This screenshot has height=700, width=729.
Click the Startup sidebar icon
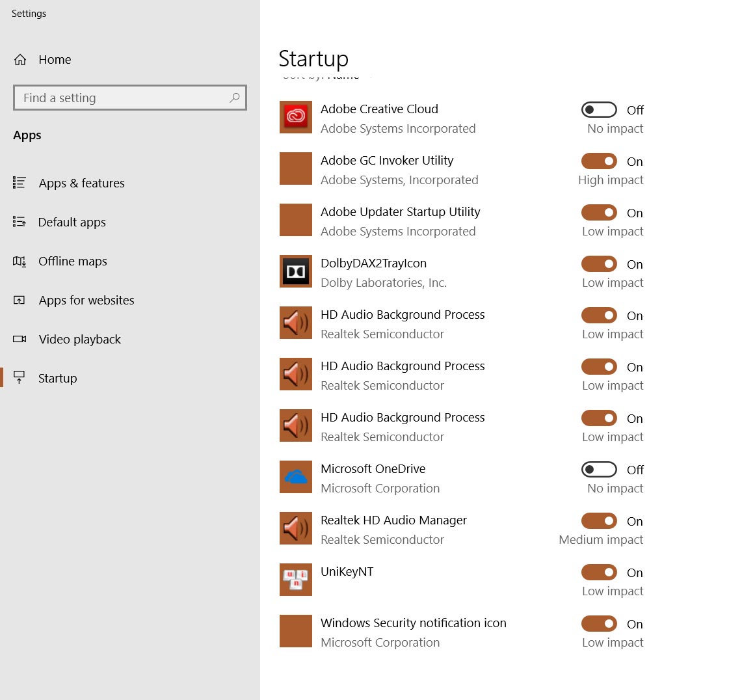[x=19, y=377]
